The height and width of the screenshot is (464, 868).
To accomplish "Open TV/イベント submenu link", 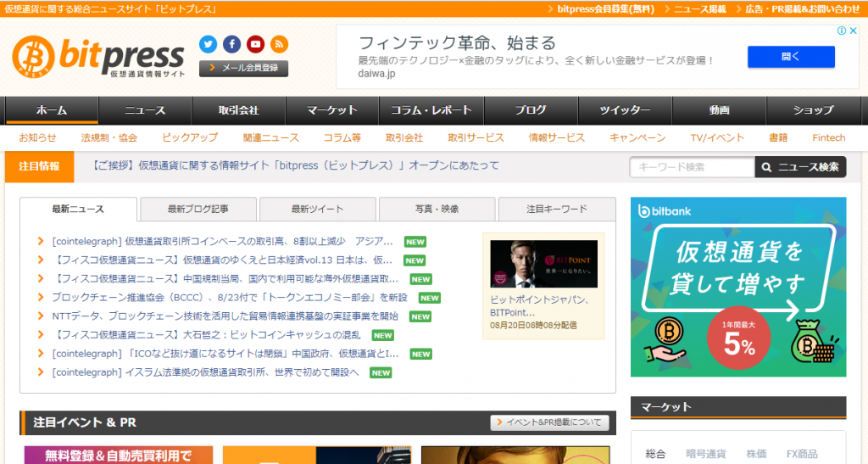I will click(x=717, y=138).
